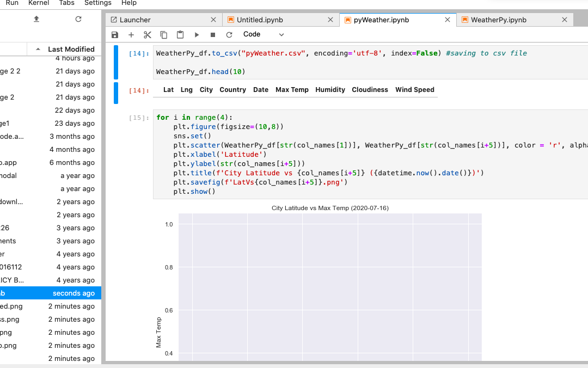Click the Max Temp y-axis label
This screenshot has width=588, height=368.
158,333
